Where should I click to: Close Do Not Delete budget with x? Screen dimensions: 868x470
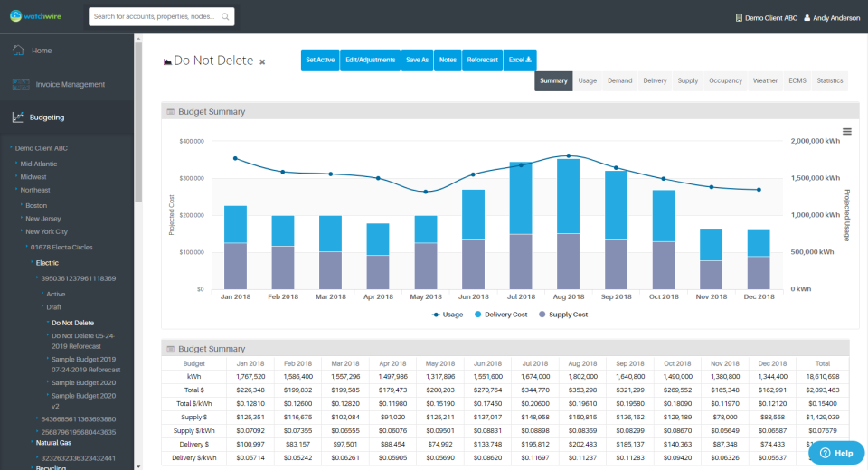[x=262, y=62]
